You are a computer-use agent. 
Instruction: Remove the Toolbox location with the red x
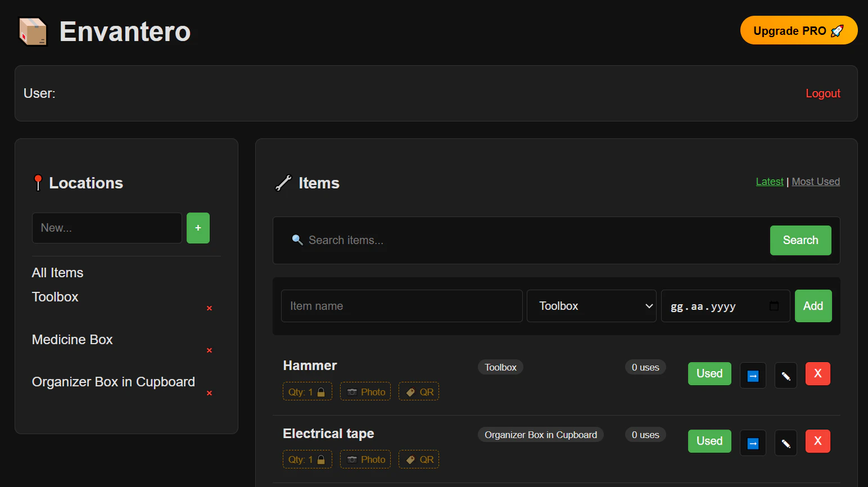209,308
